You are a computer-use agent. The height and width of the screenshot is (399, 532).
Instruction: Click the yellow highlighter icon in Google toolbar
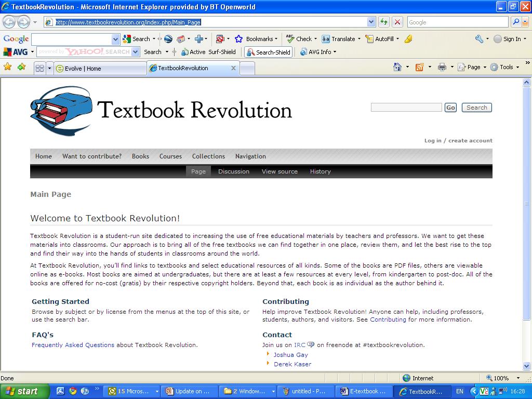coord(408,39)
